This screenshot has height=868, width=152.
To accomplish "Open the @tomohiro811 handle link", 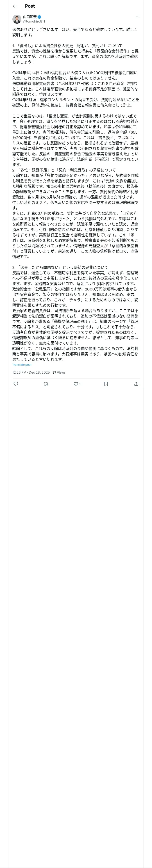I will (34, 22).
